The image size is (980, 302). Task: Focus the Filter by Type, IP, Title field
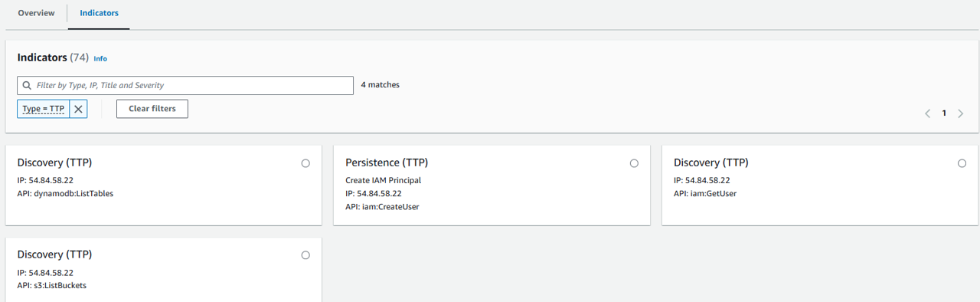(185, 85)
